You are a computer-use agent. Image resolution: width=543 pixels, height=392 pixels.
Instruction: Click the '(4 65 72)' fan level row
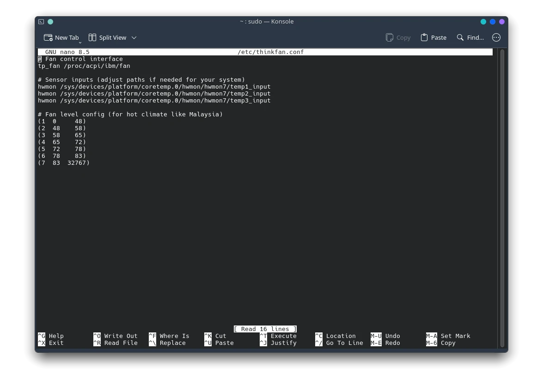point(62,142)
